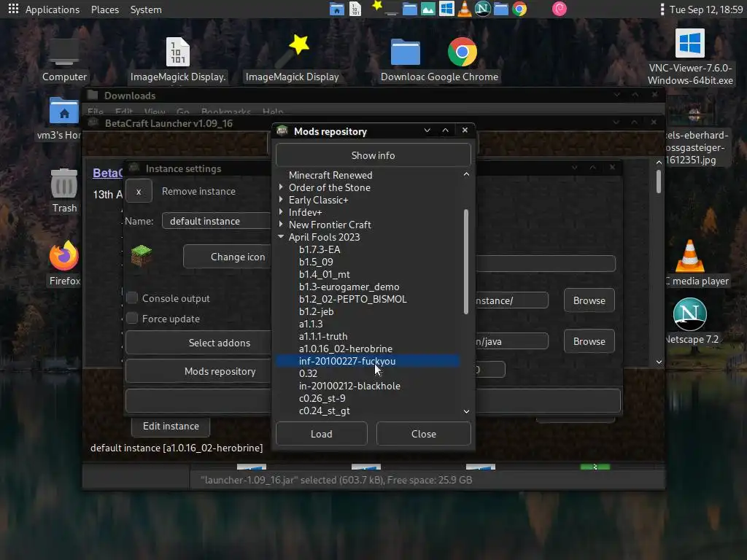Select the a1.0.16_02-herobrine entry
This screenshot has height=560, width=747.
click(346, 348)
